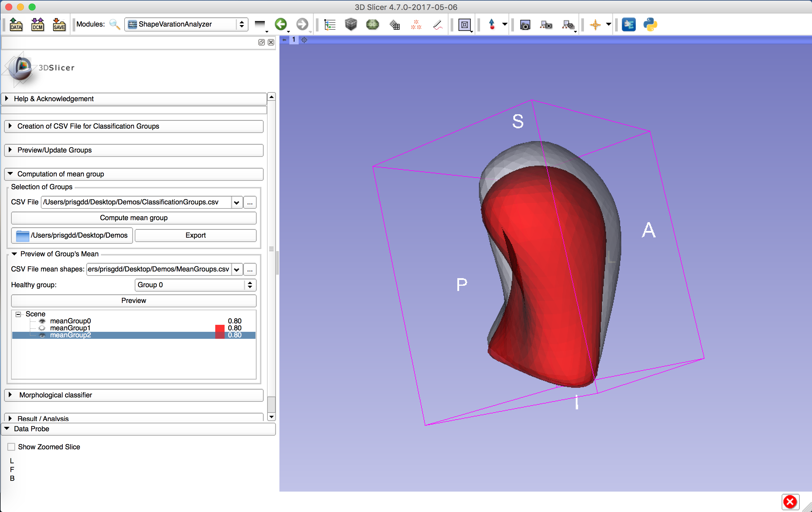
Task: Click the Compute mean group button
Action: (x=134, y=218)
